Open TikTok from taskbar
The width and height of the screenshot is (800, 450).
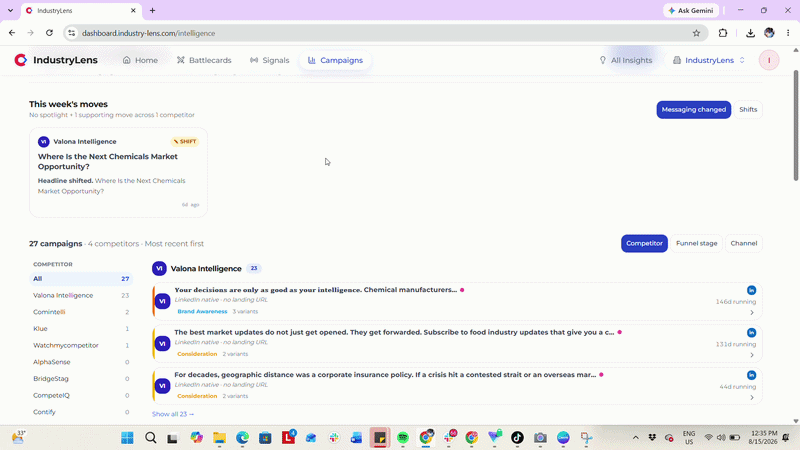click(x=517, y=438)
